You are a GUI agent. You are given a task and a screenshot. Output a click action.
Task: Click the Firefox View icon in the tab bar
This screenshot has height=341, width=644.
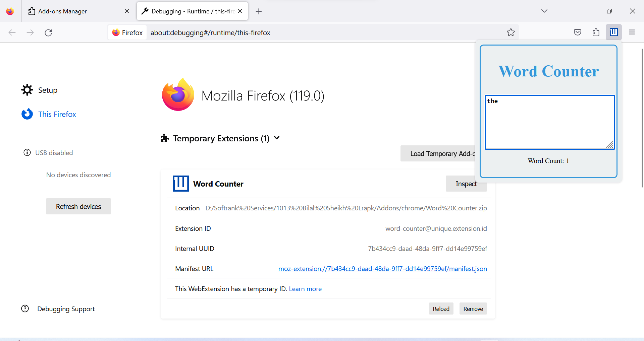(10, 11)
